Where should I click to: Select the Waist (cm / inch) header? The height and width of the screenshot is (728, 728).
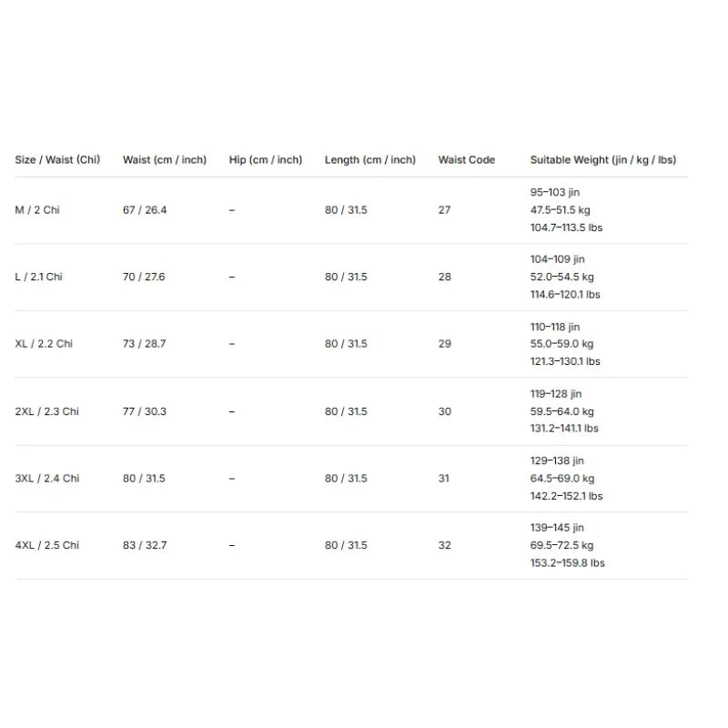pos(165,160)
